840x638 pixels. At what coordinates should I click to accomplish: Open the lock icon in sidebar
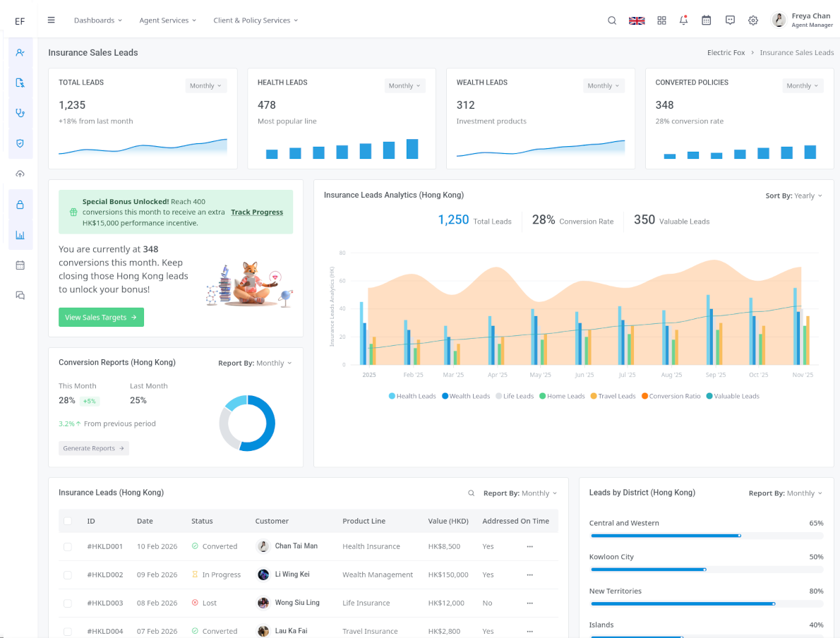tap(20, 205)
